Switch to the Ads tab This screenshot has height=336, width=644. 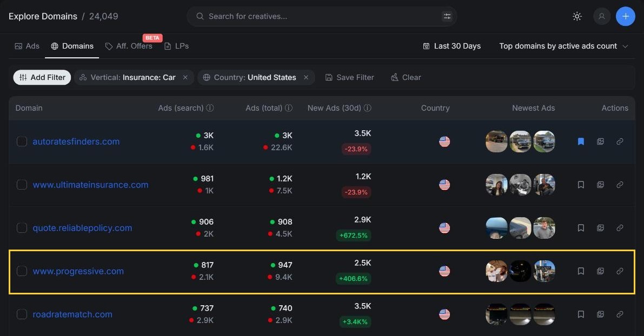27,46
